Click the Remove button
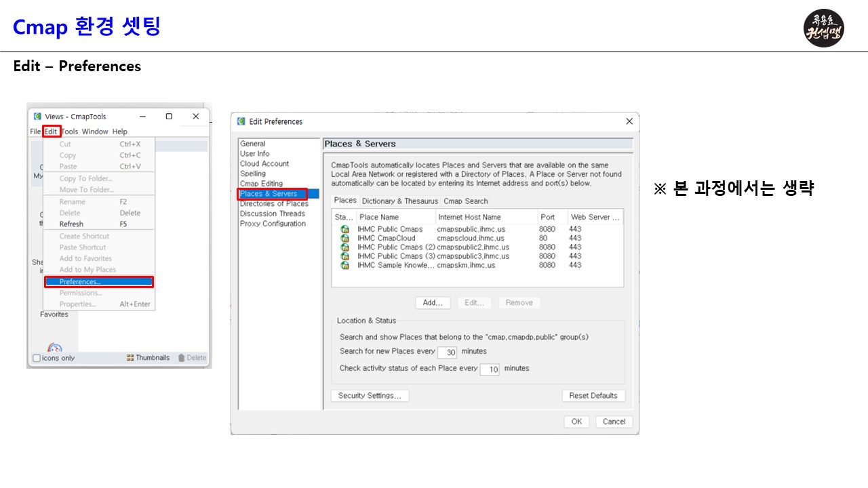This screenshot has height=488, width=868. tap(519, 303)
